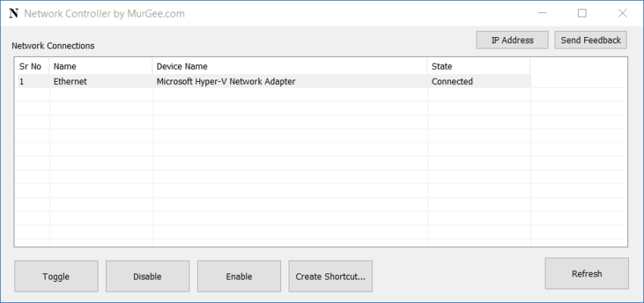Click the Device Name column header

tap(290, 66)
